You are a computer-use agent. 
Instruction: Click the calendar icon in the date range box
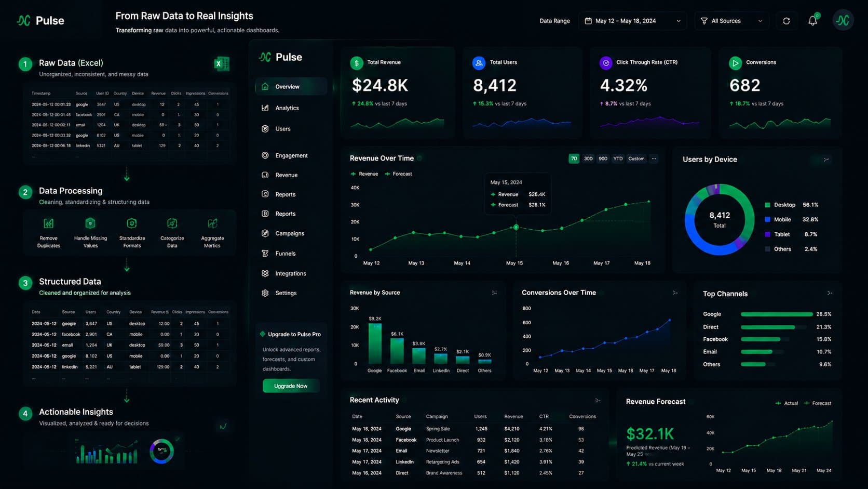(x=588, y=21)
